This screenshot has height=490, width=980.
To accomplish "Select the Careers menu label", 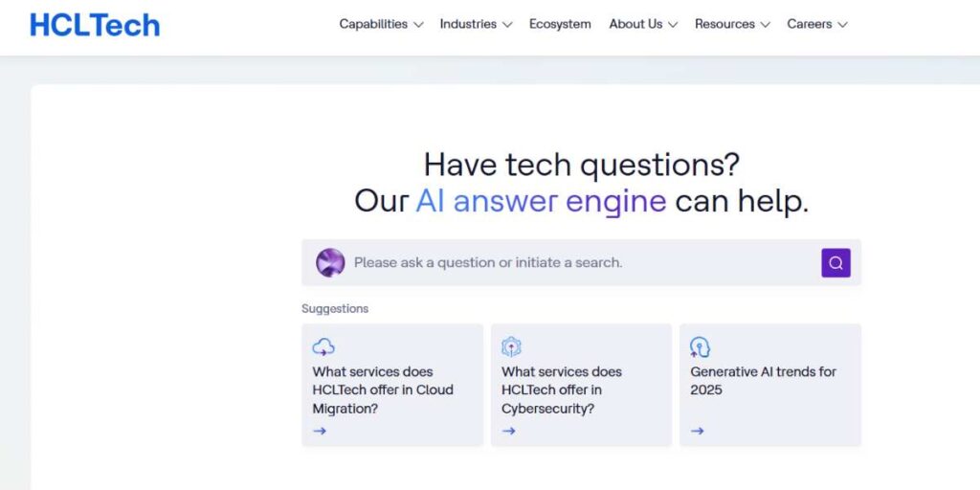I will [x=810, y=24].
